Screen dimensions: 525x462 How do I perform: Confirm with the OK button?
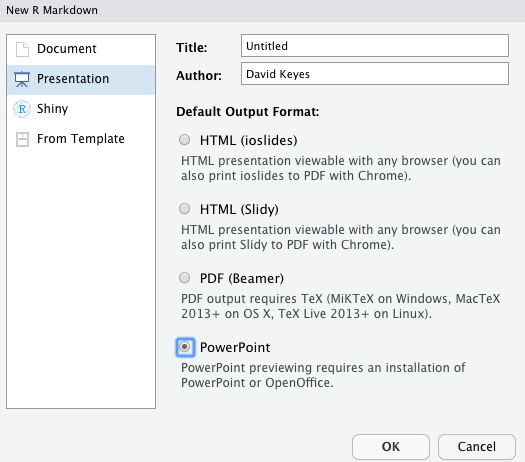pos(391,447)
